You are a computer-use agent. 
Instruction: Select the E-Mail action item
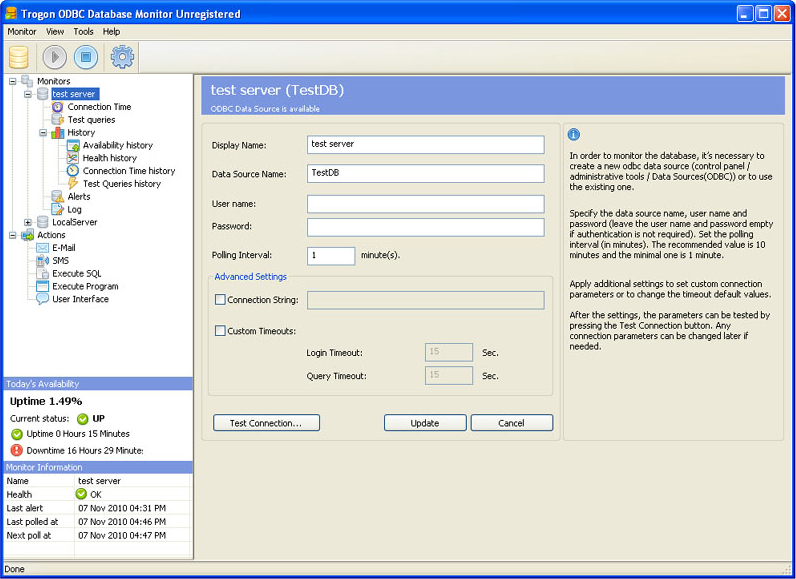point(63,248)
